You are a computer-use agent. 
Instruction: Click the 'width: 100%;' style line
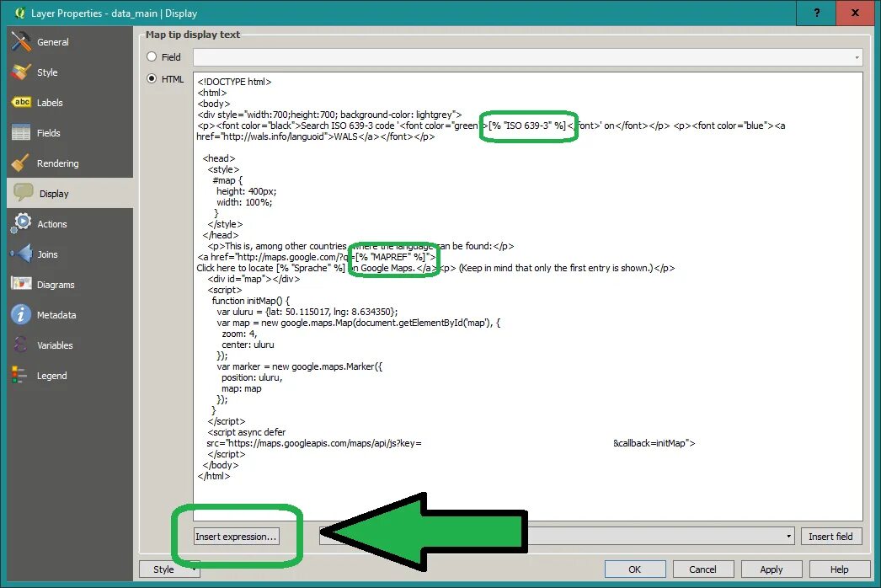coord(244,202)
